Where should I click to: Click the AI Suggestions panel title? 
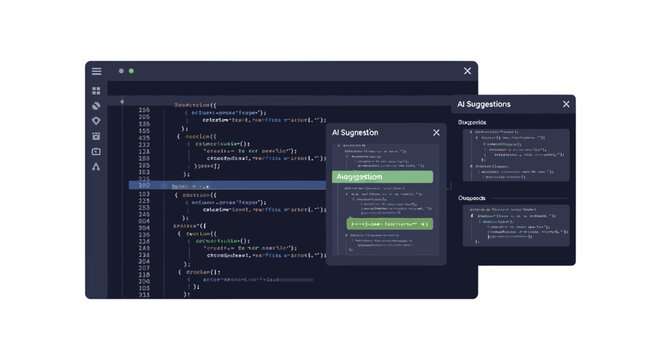point(484,104)
